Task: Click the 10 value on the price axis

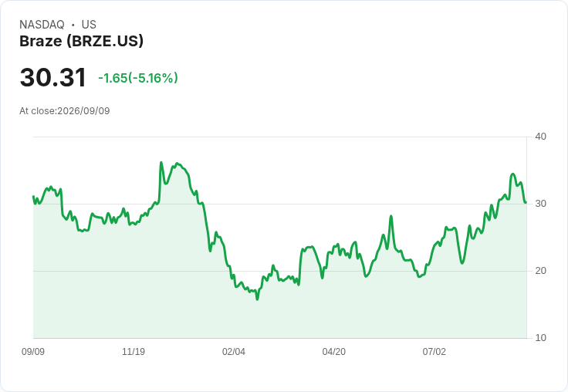Action: [540, 338]
